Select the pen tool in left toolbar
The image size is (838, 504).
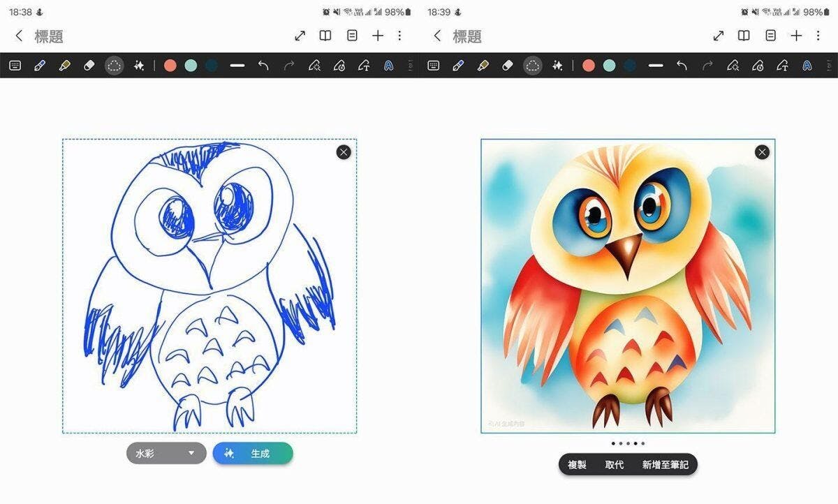(x=39, y=66)
